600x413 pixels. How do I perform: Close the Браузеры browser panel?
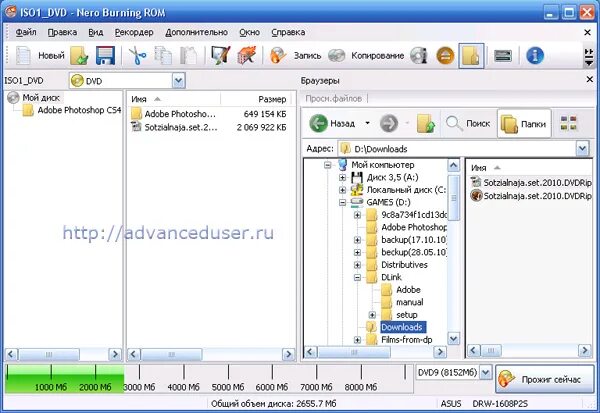589,79
